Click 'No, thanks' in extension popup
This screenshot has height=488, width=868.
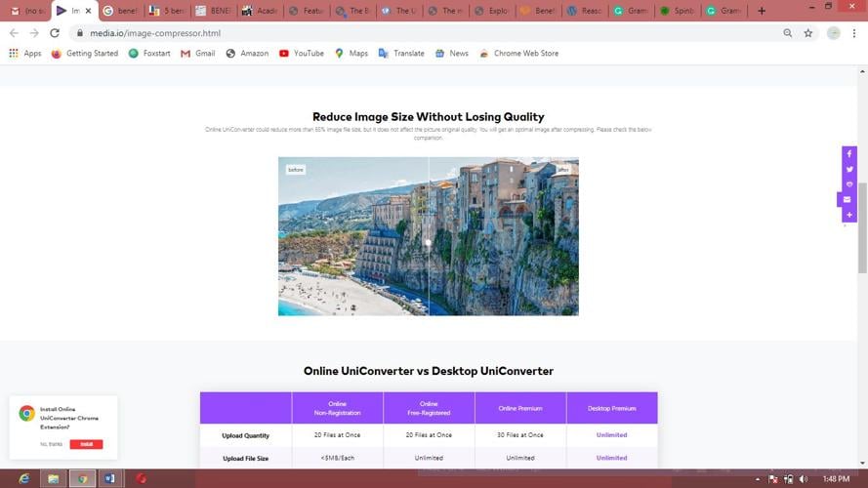[52, 444]
